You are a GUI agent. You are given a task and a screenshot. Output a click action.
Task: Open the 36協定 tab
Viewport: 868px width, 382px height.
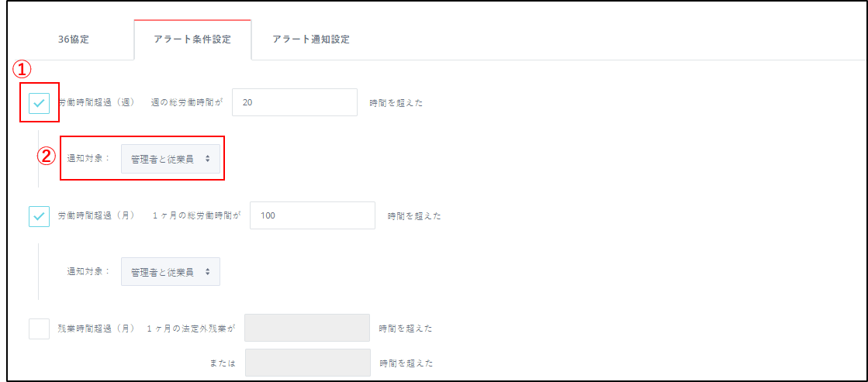74,40
